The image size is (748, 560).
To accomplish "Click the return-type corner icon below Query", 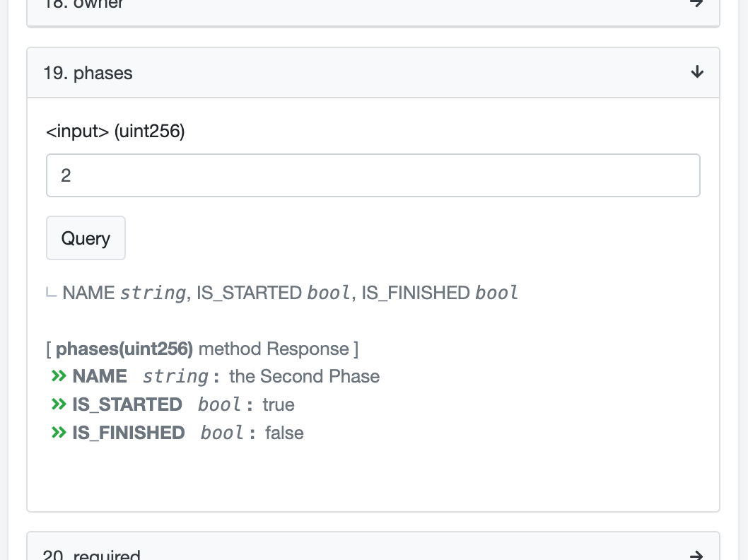I will [x=51, y=293].
